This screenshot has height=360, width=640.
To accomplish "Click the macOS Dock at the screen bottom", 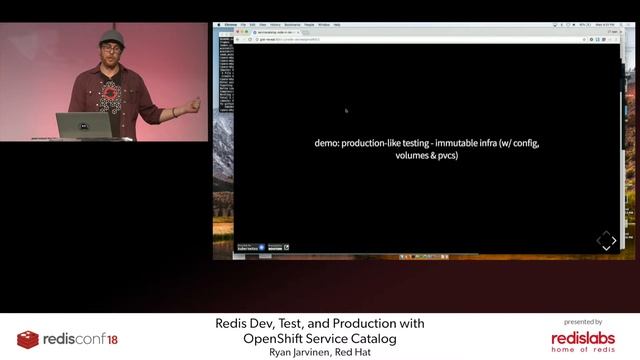I will pos(424,257).
